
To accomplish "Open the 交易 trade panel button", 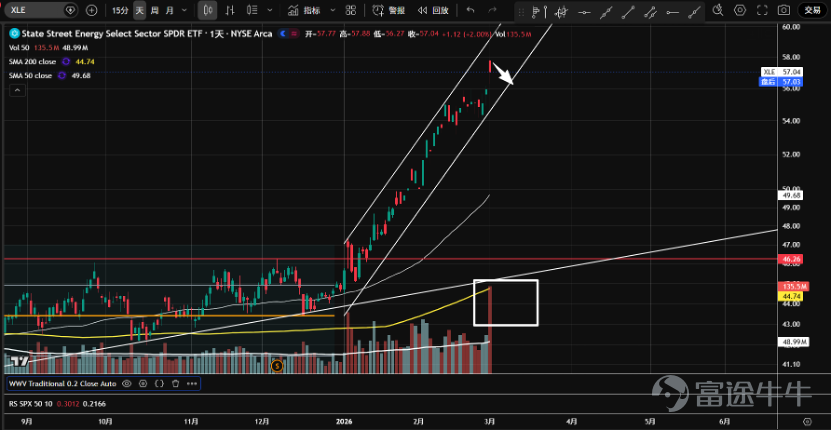I will click(812, 10).
